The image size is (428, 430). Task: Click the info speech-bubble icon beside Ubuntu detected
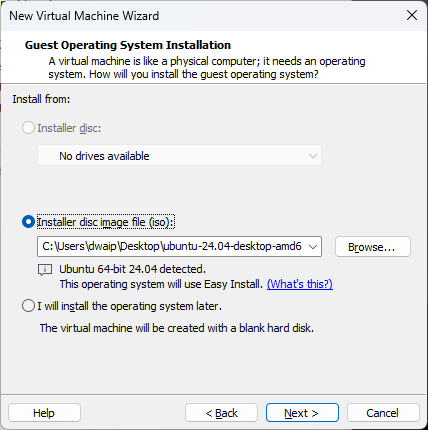pyautogui.click(x=45, y=270)
